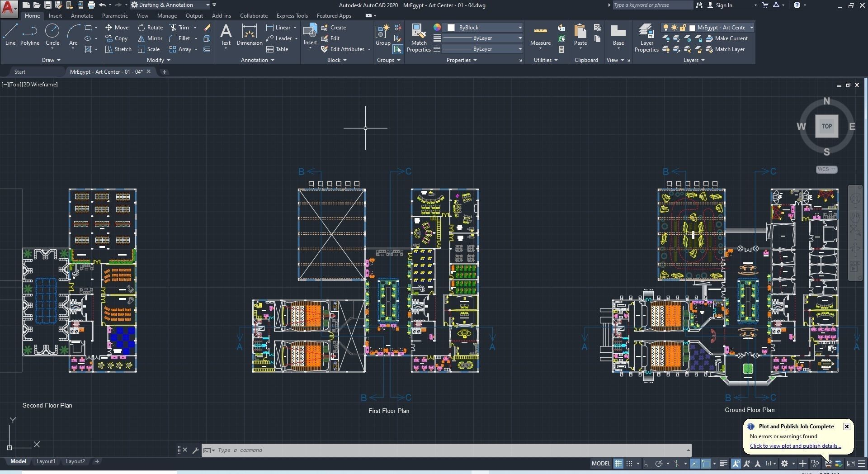This screenshot has height=474, width=868.
Task: Open the annotation scale 1:1 dropdown
Action: (x=771, y=464)
